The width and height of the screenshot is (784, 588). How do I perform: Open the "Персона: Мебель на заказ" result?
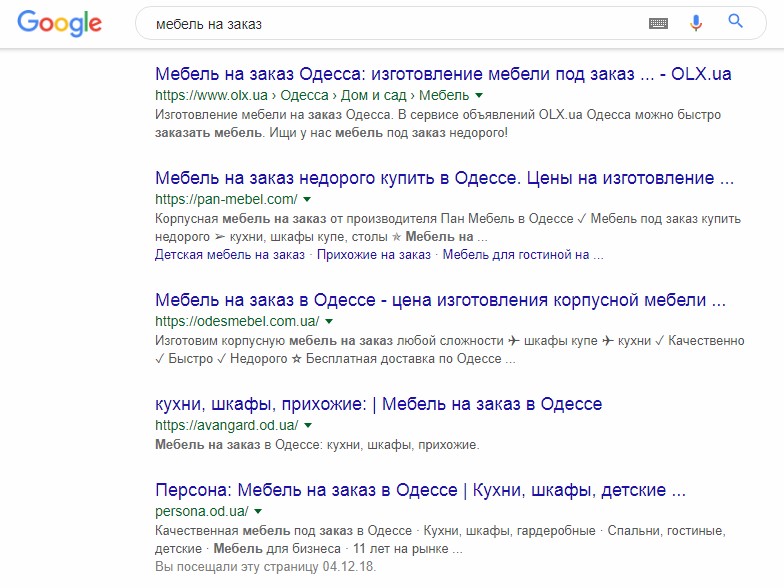[420, 490]
